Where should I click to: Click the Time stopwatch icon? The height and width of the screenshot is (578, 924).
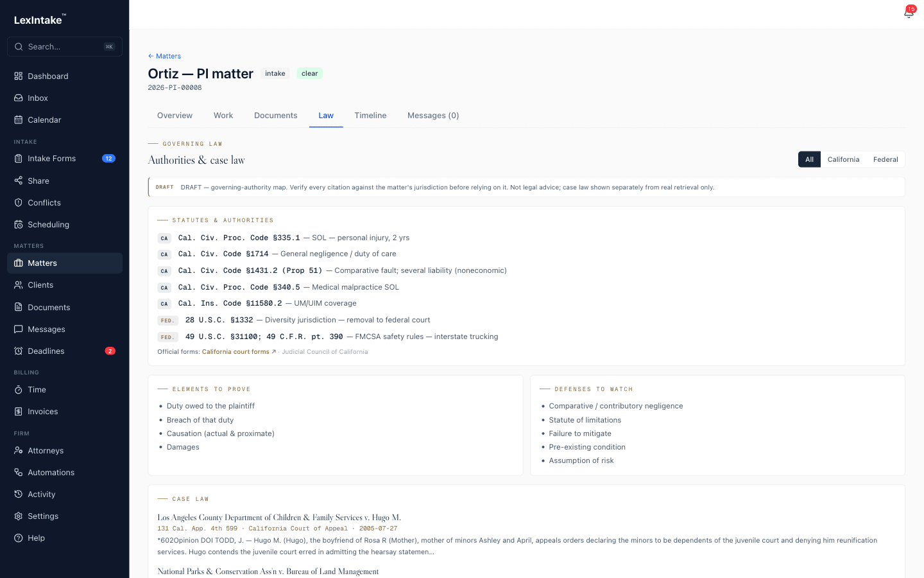coord(19,389)
